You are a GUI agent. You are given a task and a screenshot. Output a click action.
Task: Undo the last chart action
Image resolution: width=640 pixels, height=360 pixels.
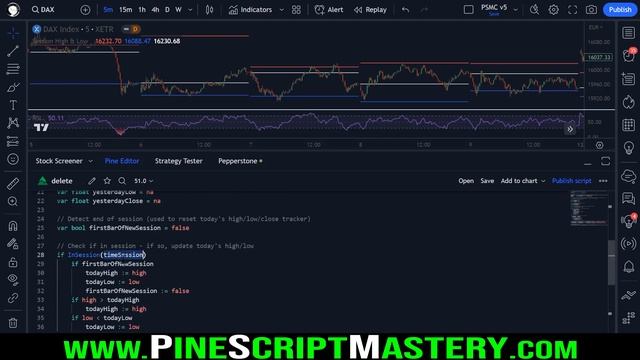(405, 10)
